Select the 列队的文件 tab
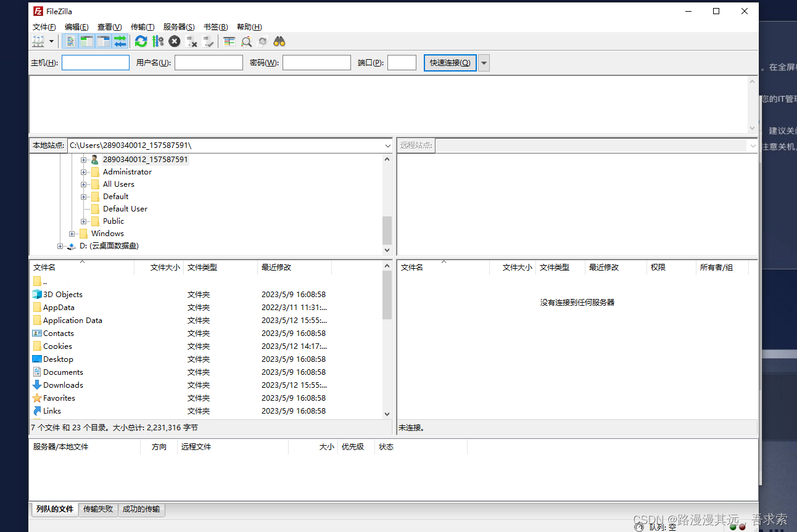The width and height of the screenshot is (797, 532). (x=54, y=509)
